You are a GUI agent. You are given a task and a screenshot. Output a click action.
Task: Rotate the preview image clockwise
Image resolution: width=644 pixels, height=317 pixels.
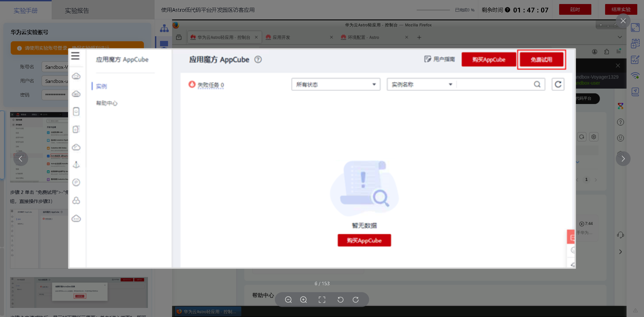(x=356, y=300)
